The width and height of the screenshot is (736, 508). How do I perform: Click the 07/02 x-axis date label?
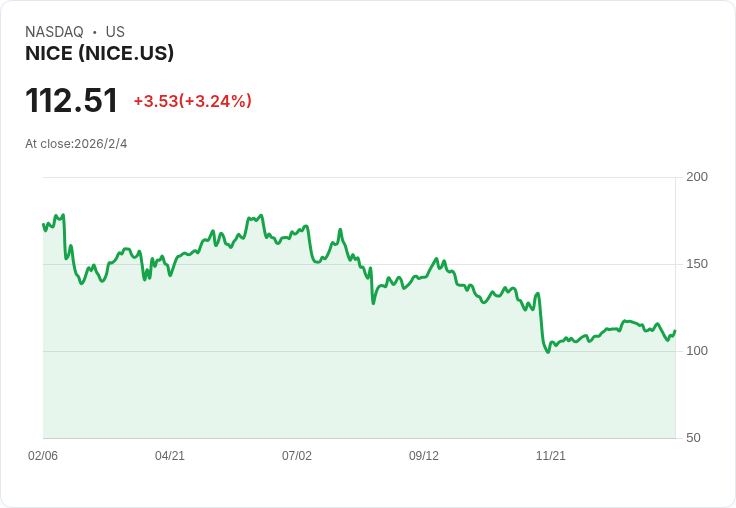coord(297,455)
